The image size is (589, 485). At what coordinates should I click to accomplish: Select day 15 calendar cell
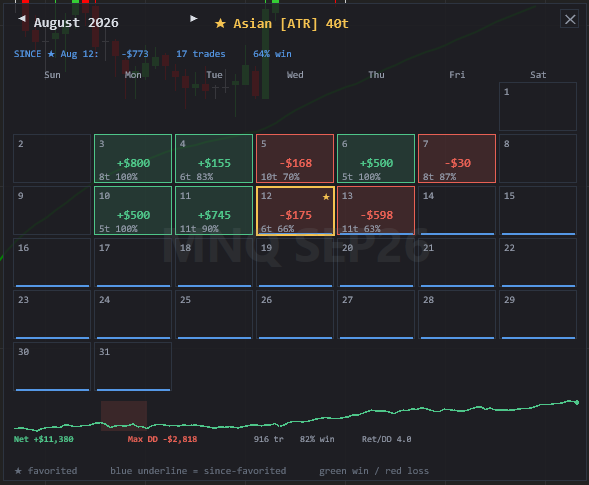point(538,210)
